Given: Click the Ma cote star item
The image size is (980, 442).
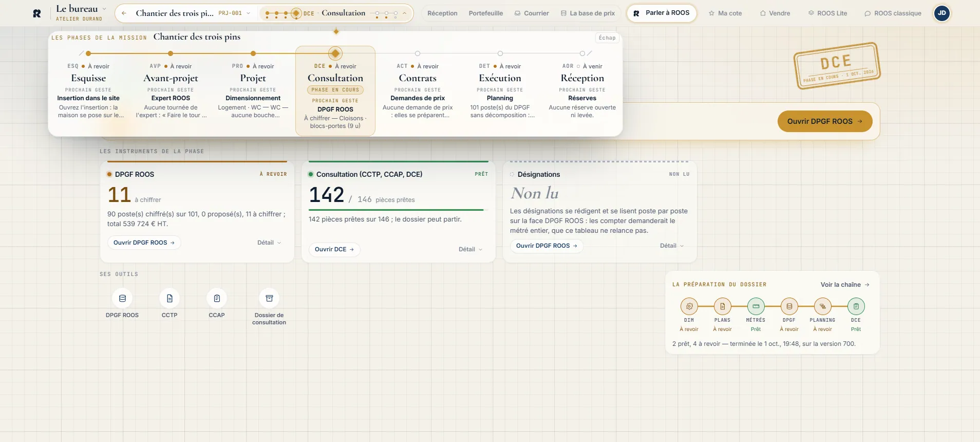Looking at the screenshot, I should 725,13.
